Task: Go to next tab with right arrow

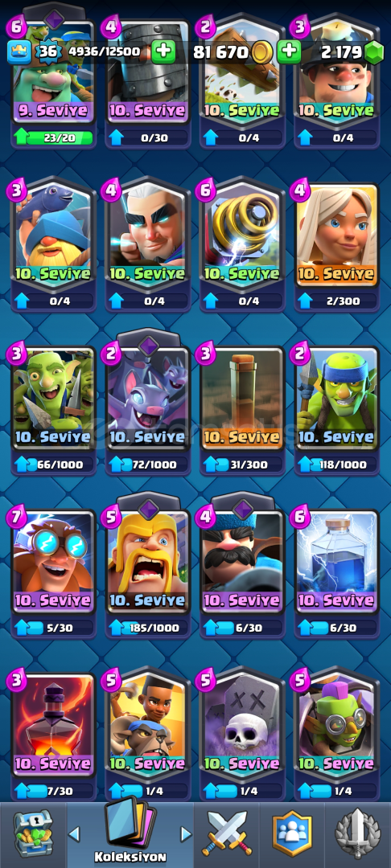Action: pos(186,833)
